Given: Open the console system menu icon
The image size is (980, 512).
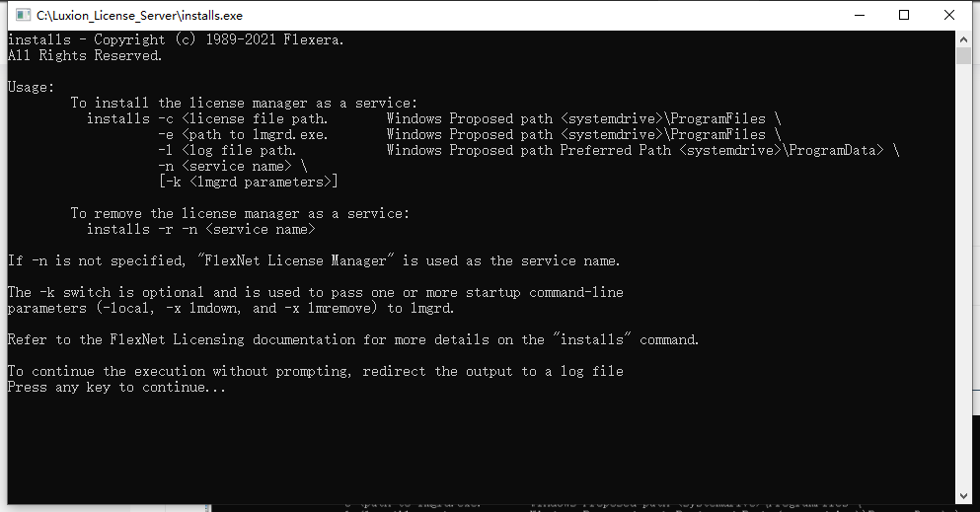Looking at the screenshot, I should coord(23,15).
